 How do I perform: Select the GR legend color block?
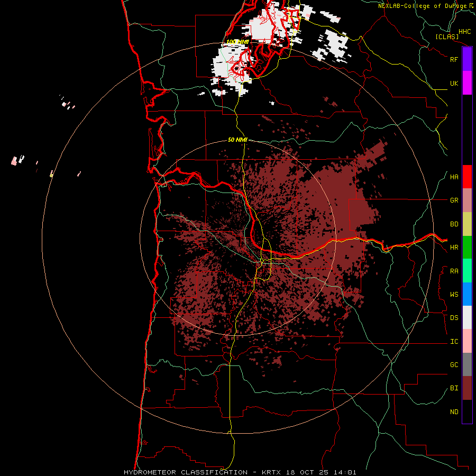pyautogui.click(x=467, y=200)
